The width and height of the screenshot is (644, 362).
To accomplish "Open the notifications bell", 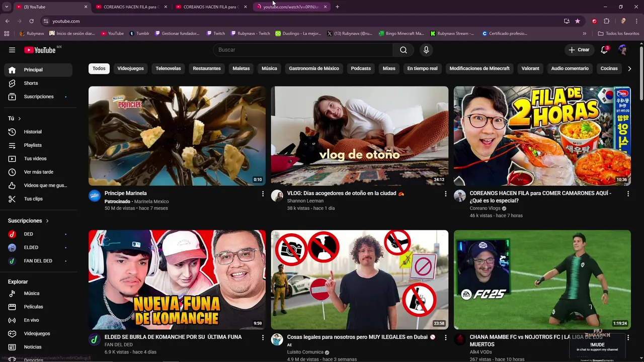I will click(x=604, y=50).
